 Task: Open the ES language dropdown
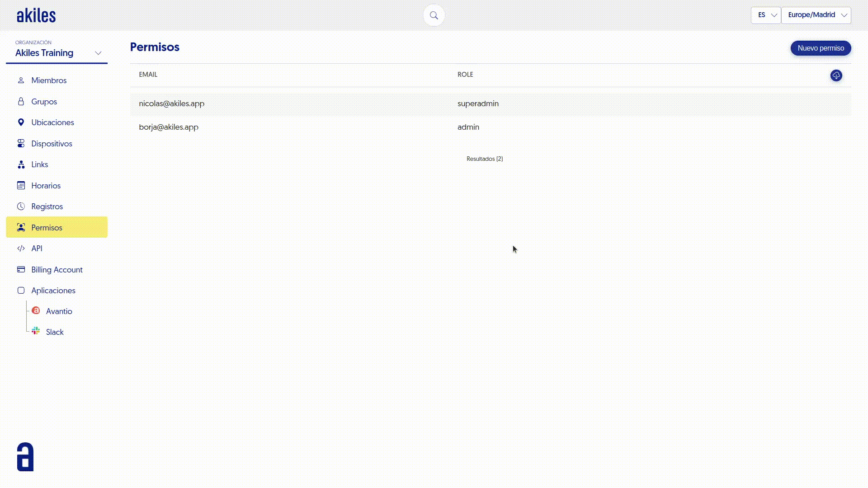[766, 15]
